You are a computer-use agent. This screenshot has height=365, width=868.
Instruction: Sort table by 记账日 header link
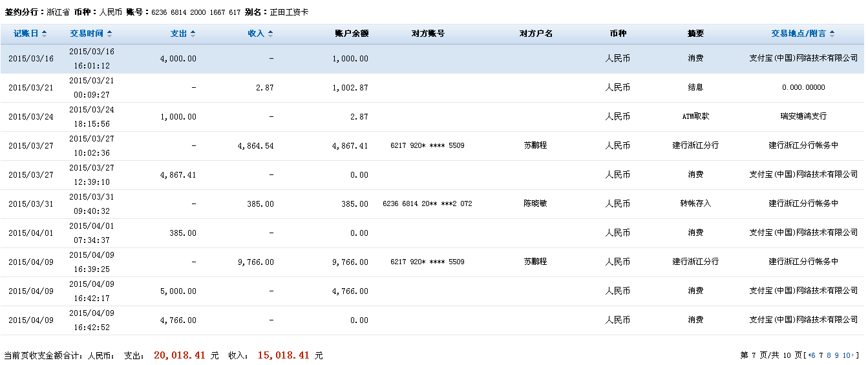26,34
